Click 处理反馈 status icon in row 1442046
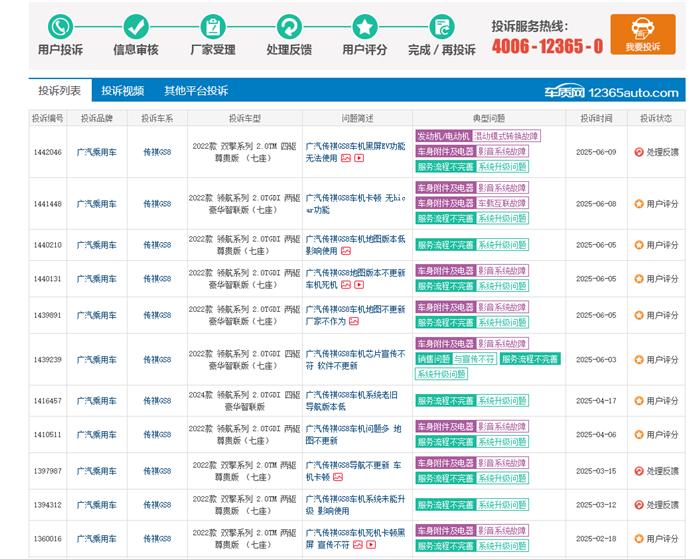The image size is (700, 559). (639, 152)
